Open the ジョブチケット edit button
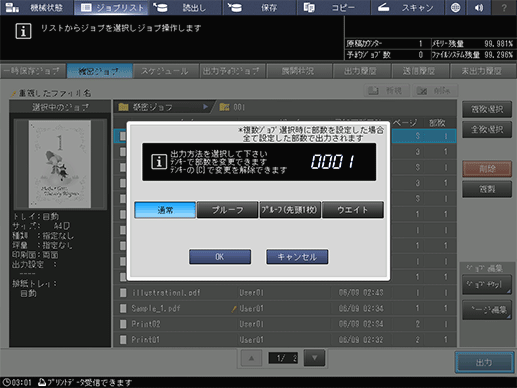The height and width of the screenshot is (388, 517). coord(487,284)
